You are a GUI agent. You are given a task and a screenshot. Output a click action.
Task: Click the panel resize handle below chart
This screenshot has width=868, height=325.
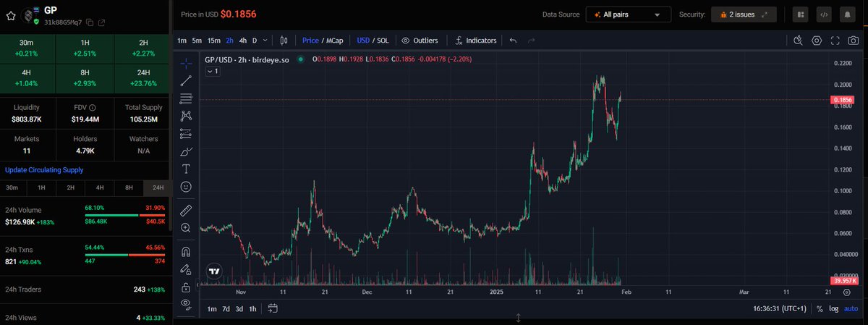tap(519, 318)
